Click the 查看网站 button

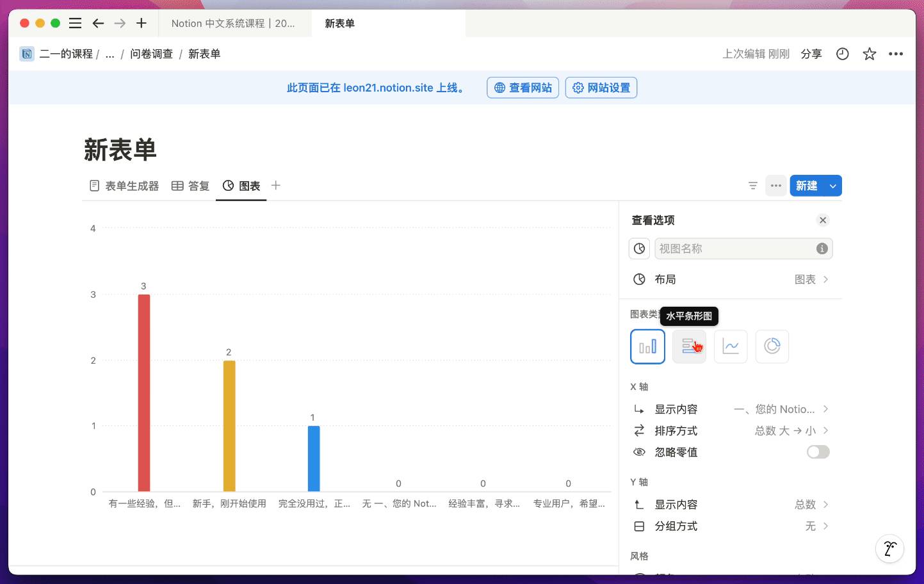point(523,88)
